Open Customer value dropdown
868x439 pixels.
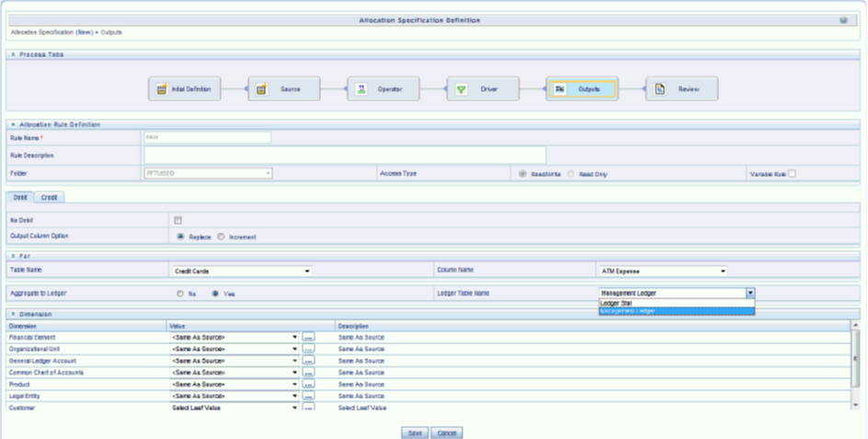(x=235, y=408)
